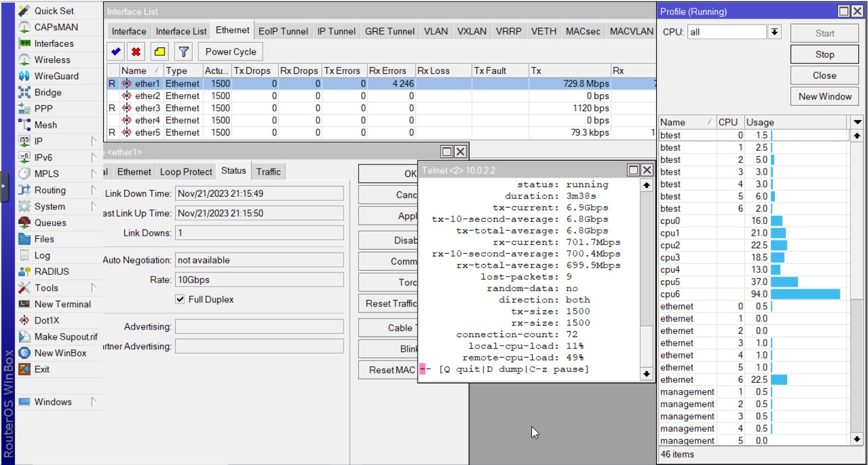Open the Bridge menu icon

(24, 92)
